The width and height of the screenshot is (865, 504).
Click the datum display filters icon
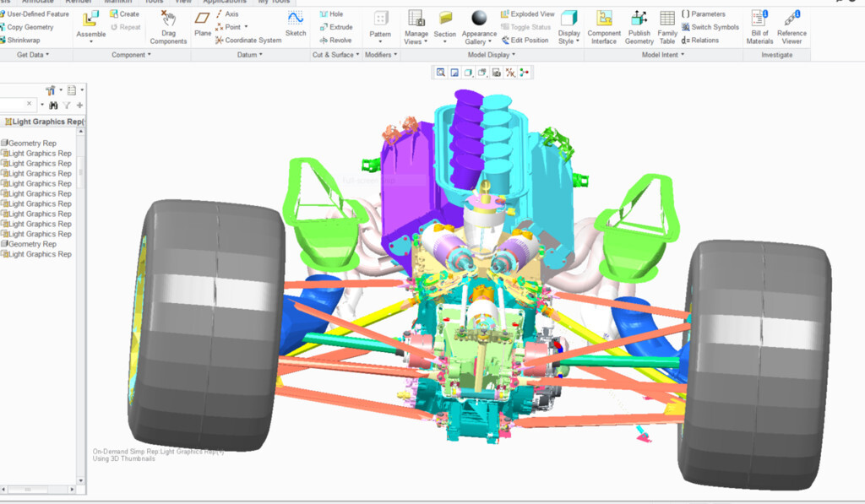[x=511, y=73]
